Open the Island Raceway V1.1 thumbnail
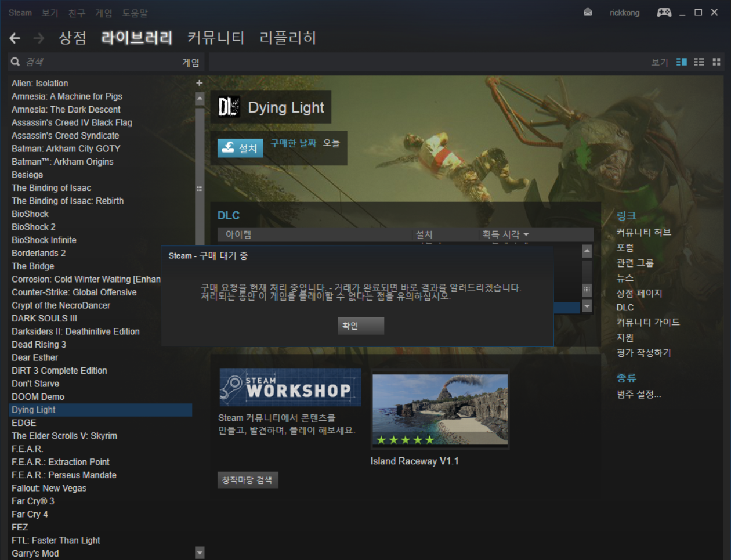The height and width of the screenshot is (560, 731). click(440, 409)
